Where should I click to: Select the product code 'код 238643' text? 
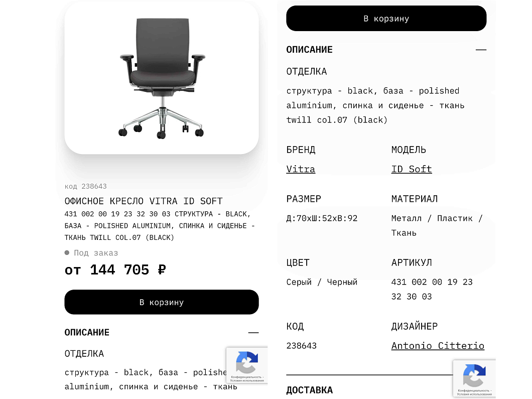point(85,186)
